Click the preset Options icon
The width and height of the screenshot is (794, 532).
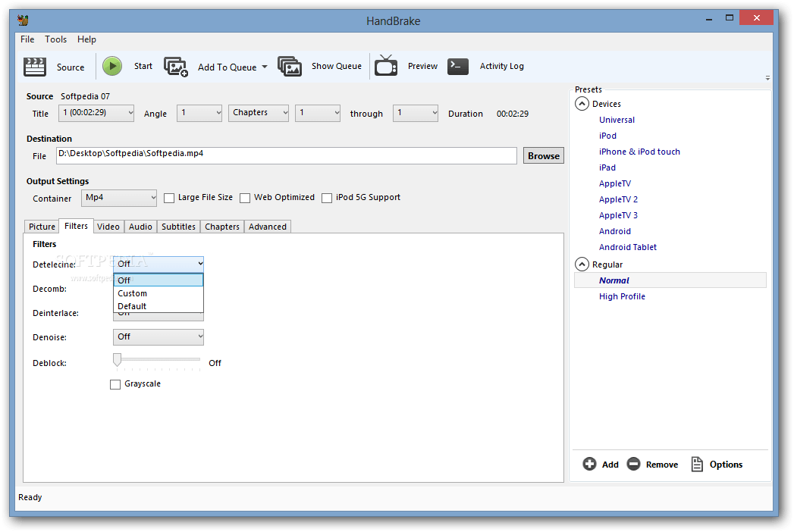697,464
